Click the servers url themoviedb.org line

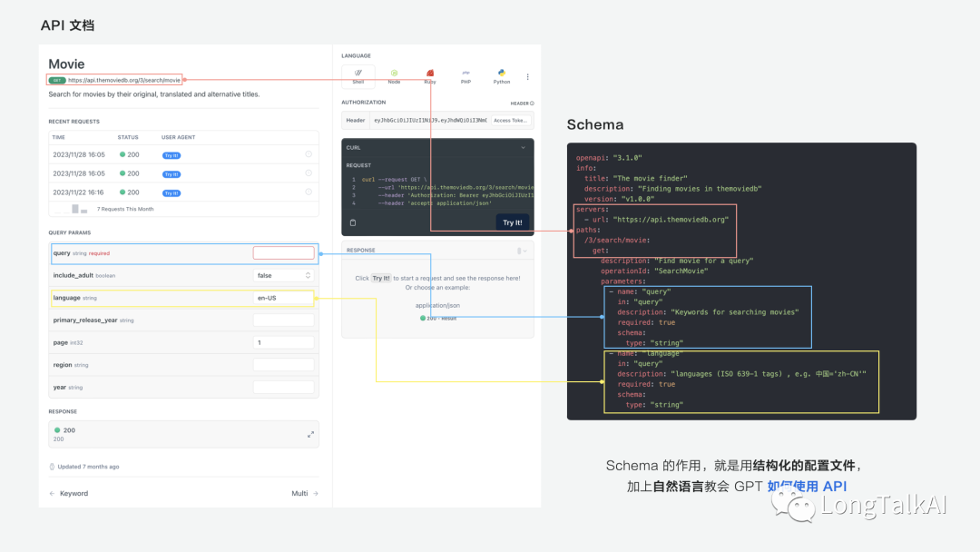656,220
